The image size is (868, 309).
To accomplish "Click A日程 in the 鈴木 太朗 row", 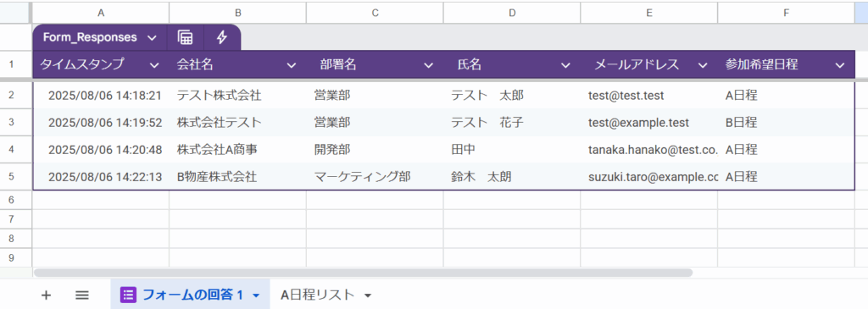I will pyautogui.click(x=786, y=177).
